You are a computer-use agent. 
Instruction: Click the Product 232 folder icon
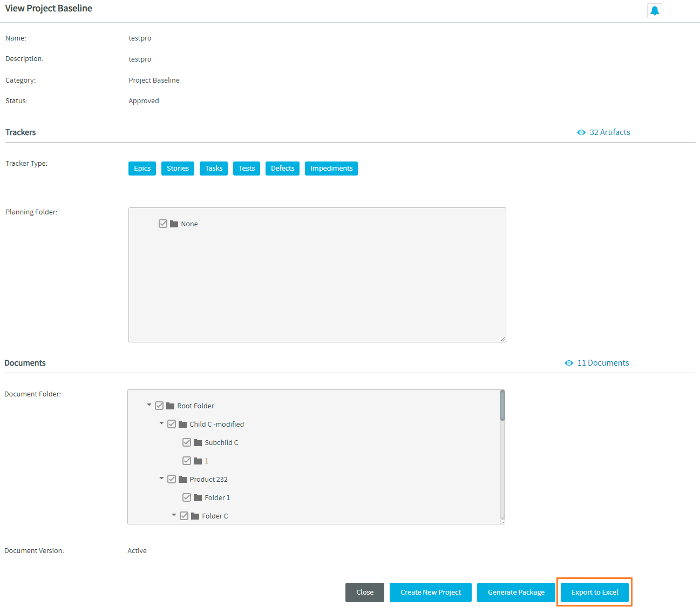[x=182, y=479]
